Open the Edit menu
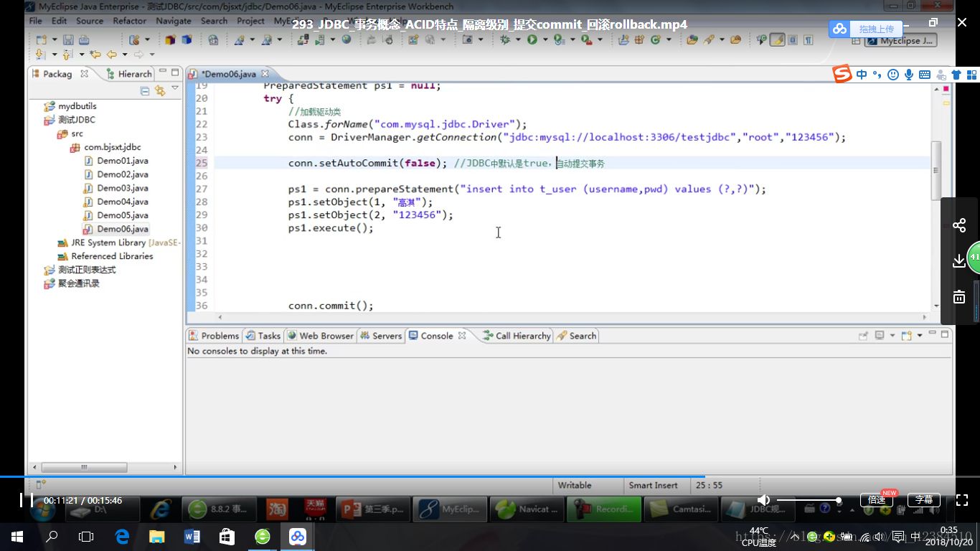This screenshot has height=551, width=980. (x=59, y=21)
